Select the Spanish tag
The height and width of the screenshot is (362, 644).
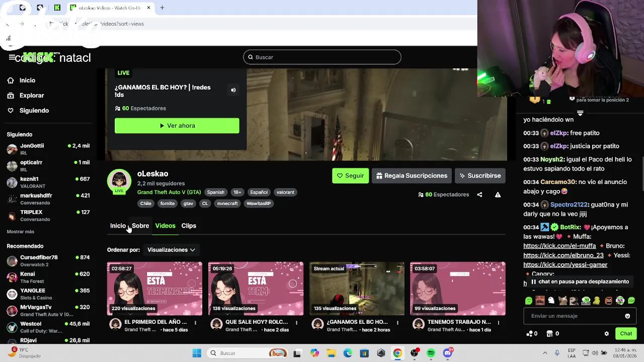216,192
